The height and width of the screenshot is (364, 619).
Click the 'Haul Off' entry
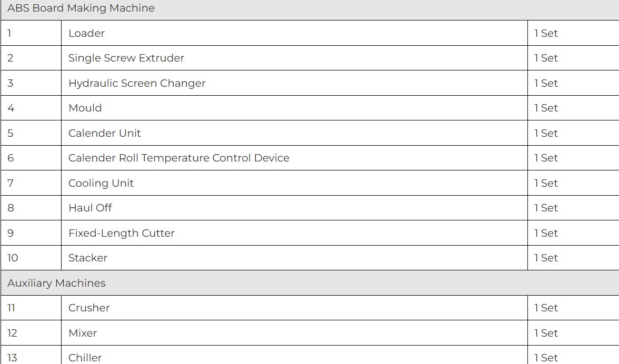(90, 208)
